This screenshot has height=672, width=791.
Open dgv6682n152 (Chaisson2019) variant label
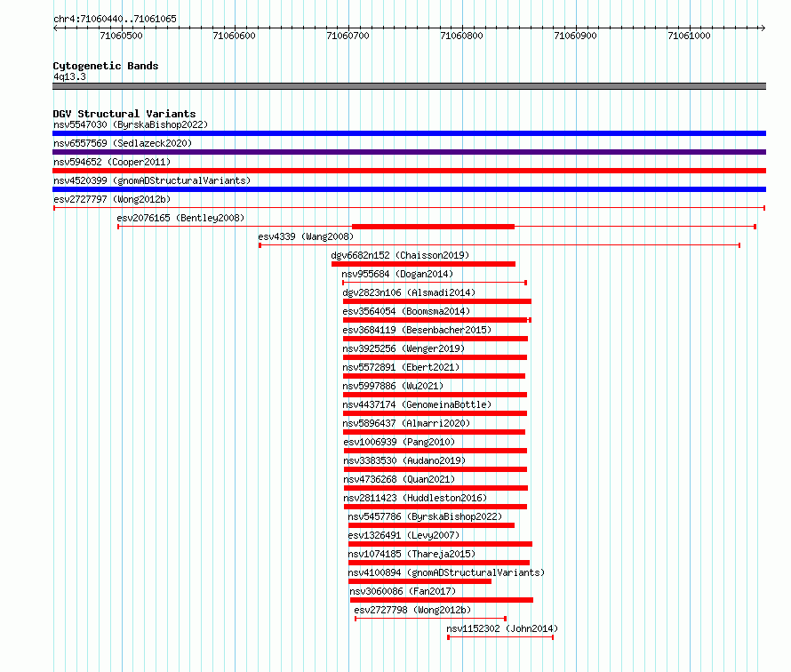400,255
